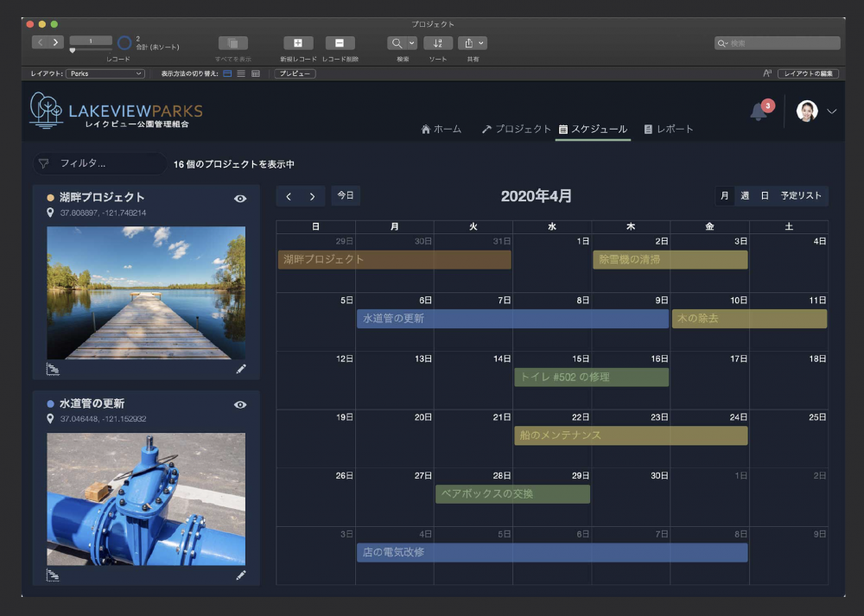Click blue color dot of 水道管の更新
Screen dimensions: 864x616
pyautogui.click(x=50, y=403)
